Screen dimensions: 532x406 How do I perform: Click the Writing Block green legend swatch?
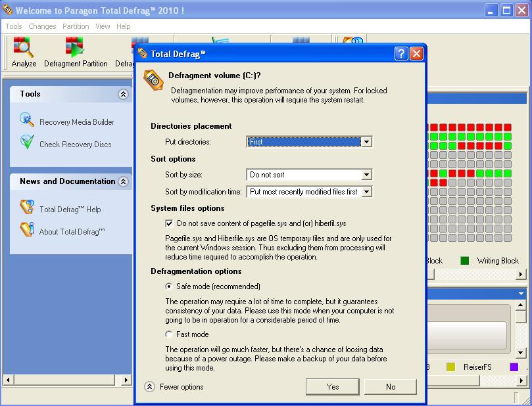pyautogui.click(x=464, y=261)
